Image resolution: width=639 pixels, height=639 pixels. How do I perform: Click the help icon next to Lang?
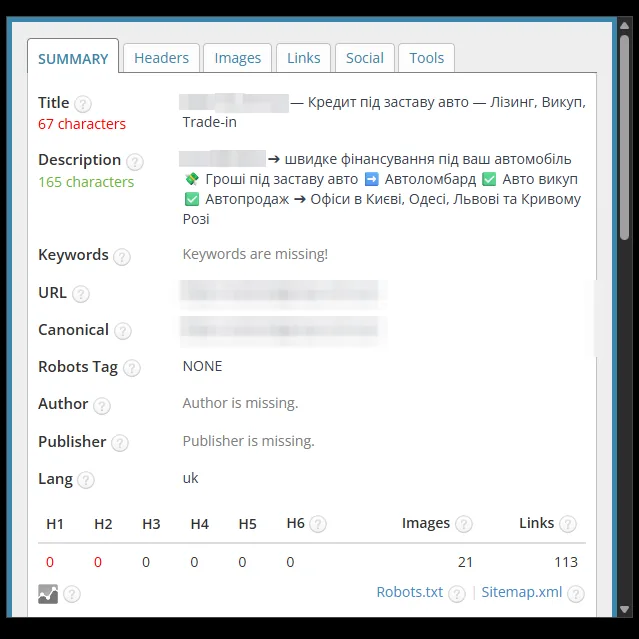[x=86, y=480]
